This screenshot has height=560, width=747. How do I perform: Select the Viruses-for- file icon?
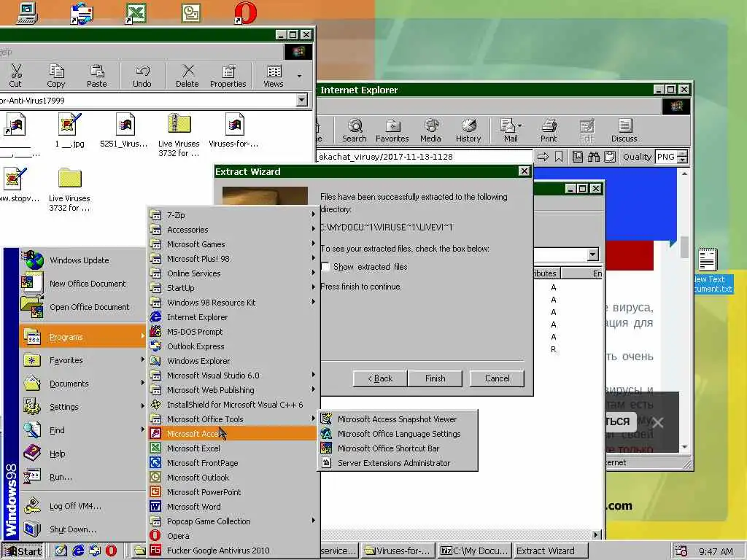[x=234, y=125]
